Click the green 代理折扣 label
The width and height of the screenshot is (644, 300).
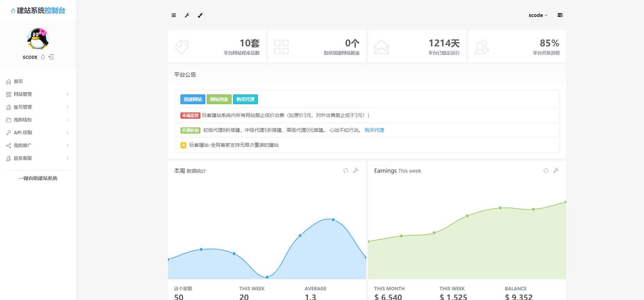(190, 130)
